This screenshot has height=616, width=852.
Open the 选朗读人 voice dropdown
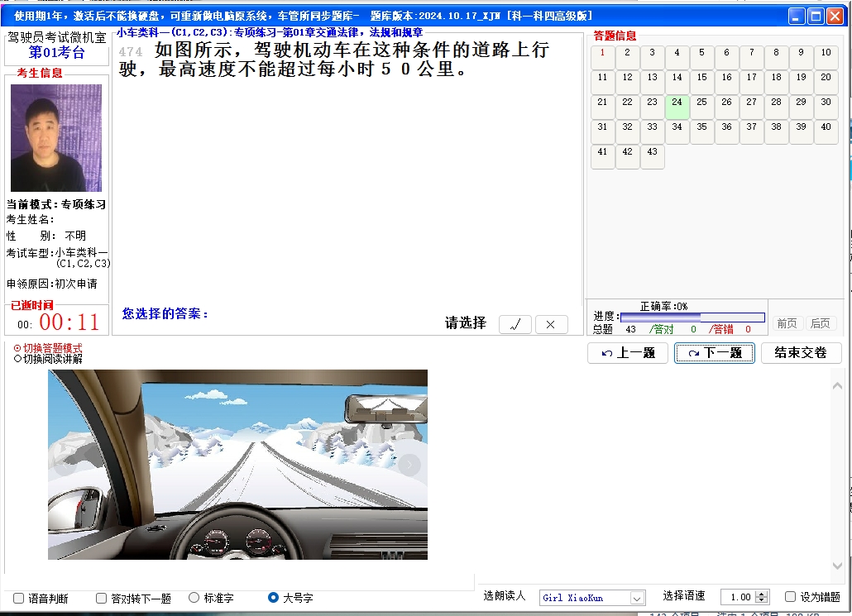click(637, 598)
